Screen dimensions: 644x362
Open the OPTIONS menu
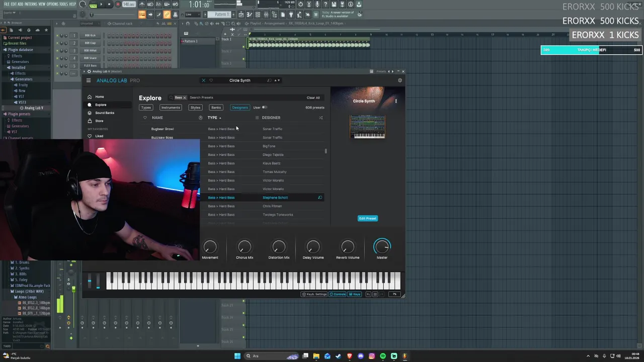[x=52, y=4]
